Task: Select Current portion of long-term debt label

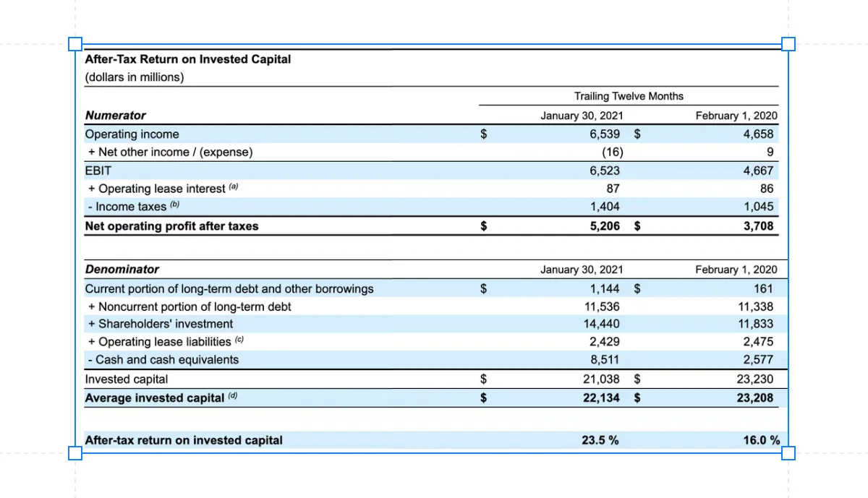Action: 229,289
